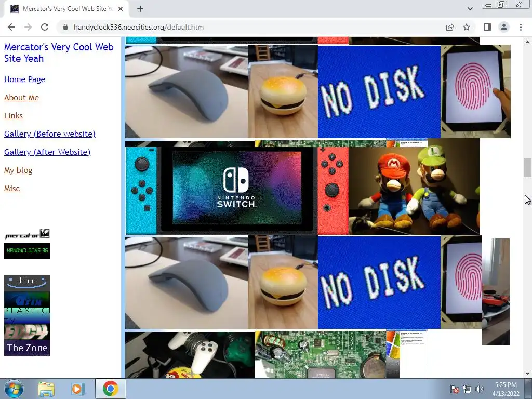This screenshot has height=399, width=532.
Task: Select the Mercator's Very Cool Web Site tab
Action: click(x=66, y=9)
